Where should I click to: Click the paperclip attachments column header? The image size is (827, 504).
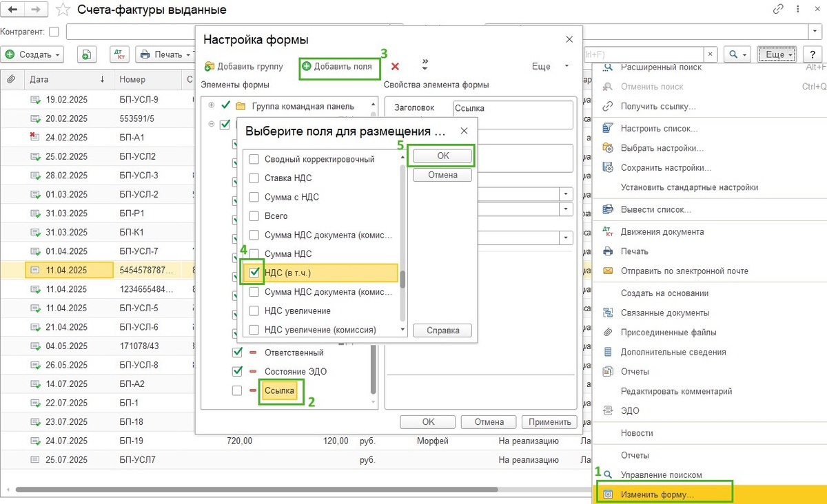[11, 79]
